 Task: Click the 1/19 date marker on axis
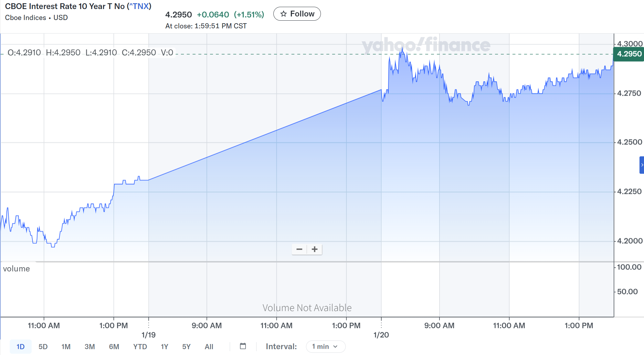coord(148,335)
